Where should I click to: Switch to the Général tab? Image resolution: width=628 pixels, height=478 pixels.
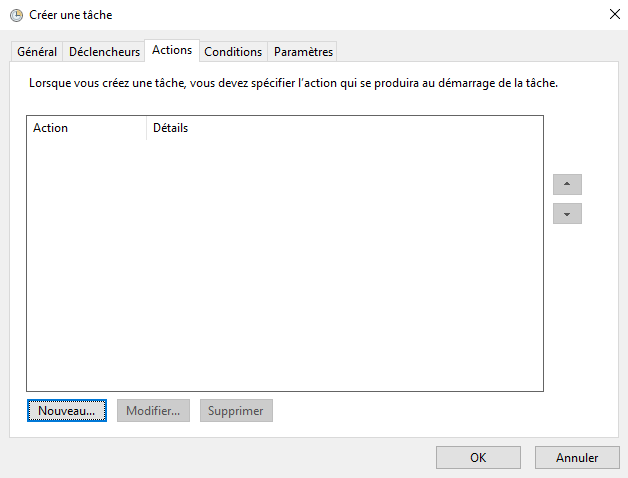click(x=37, y=52)
